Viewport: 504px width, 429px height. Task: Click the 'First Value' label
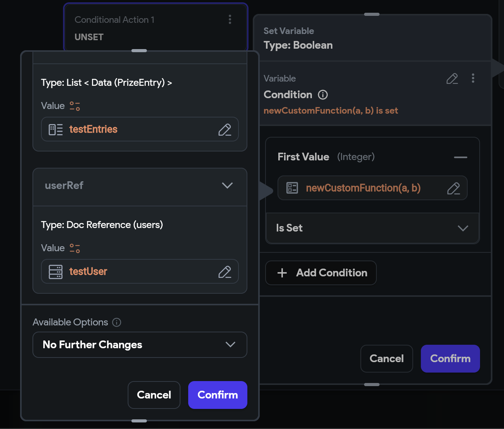coord(303,157)
